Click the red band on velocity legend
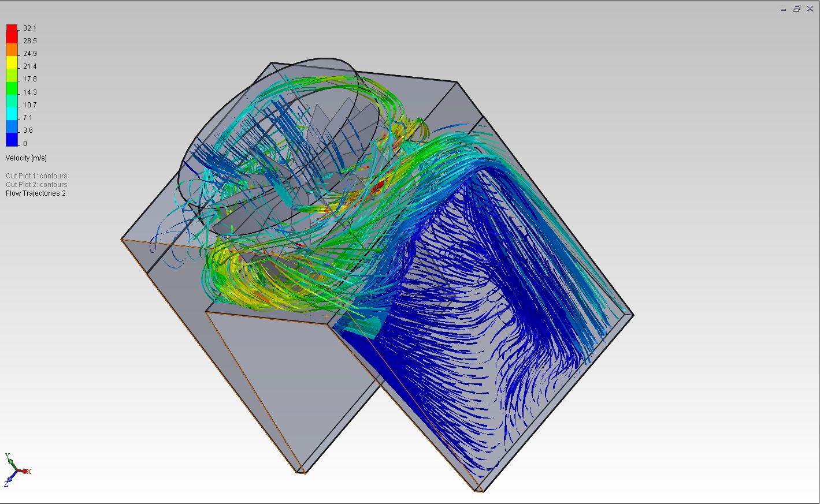The width and height of the screenshot is (820, 504). (12, 34)
